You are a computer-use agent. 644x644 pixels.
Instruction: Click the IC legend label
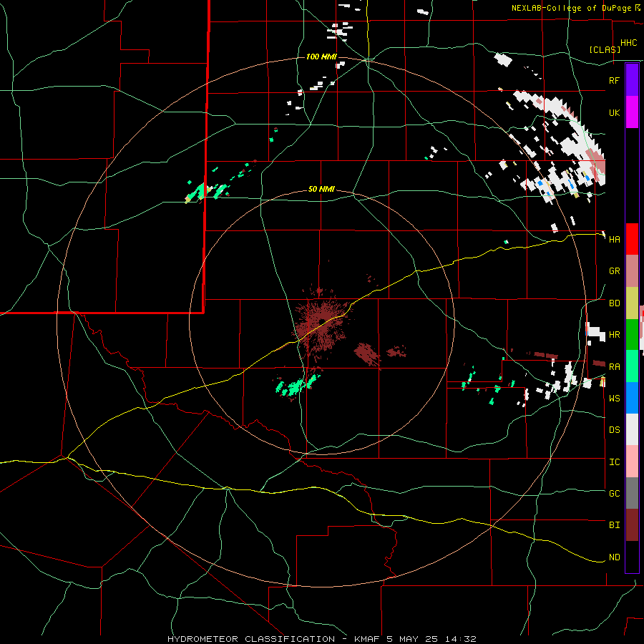click(x=614, y=462)
